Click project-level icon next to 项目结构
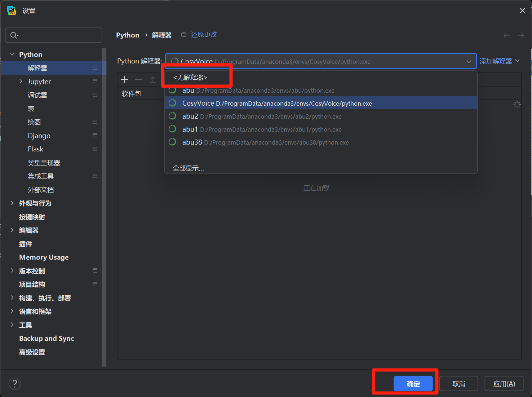Screen dimensions: 532x397 point(95,284)
